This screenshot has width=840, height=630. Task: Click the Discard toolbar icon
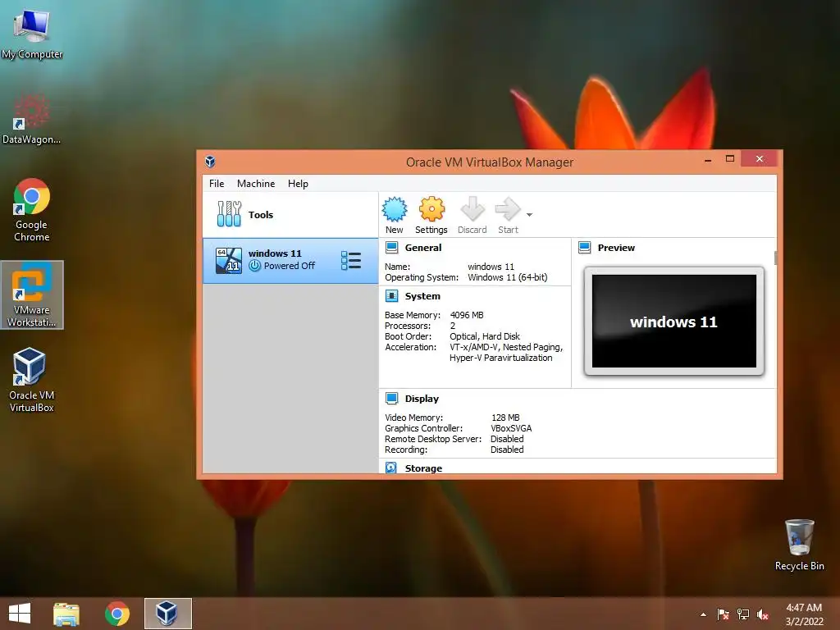tap(472, 209)
